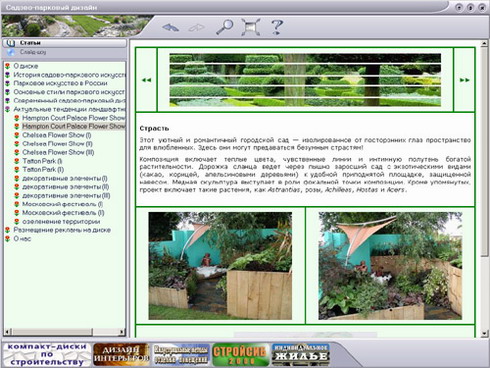
Task: Open the Индивидуальное жильё banner
Action: pos(301,355)
